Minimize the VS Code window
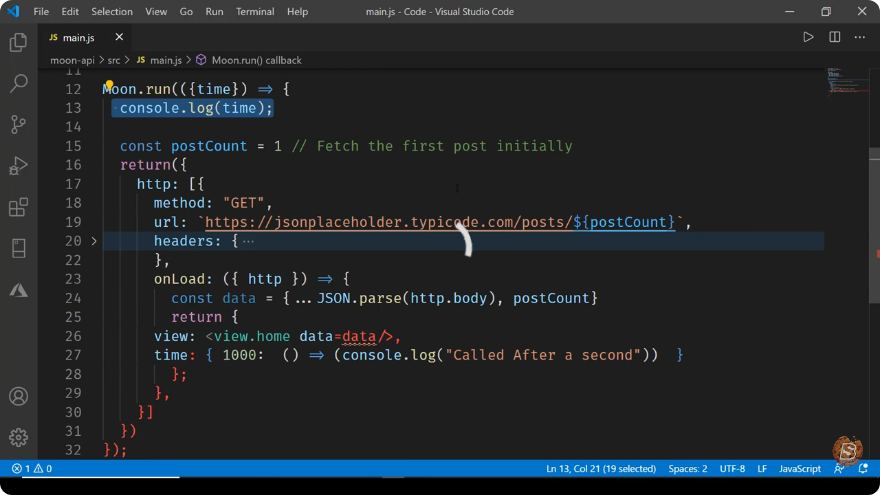Viewport: 880px width, 495px height. 789,11
